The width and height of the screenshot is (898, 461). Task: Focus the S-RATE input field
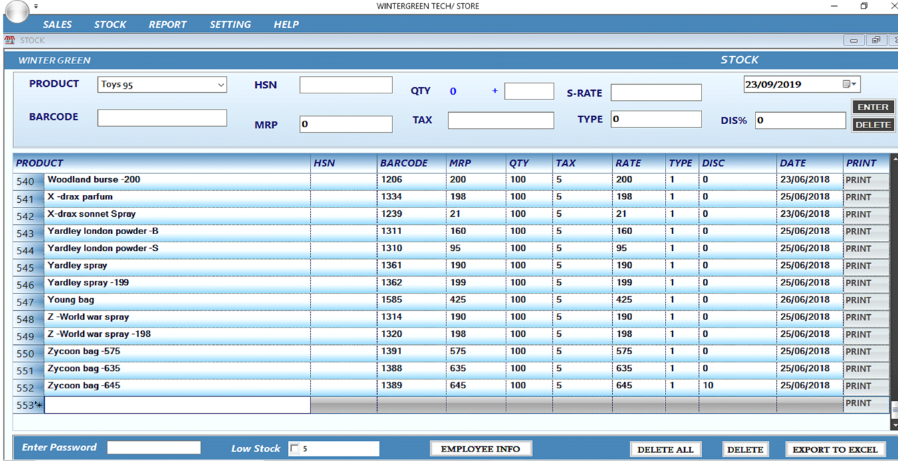tap(656, 92)
